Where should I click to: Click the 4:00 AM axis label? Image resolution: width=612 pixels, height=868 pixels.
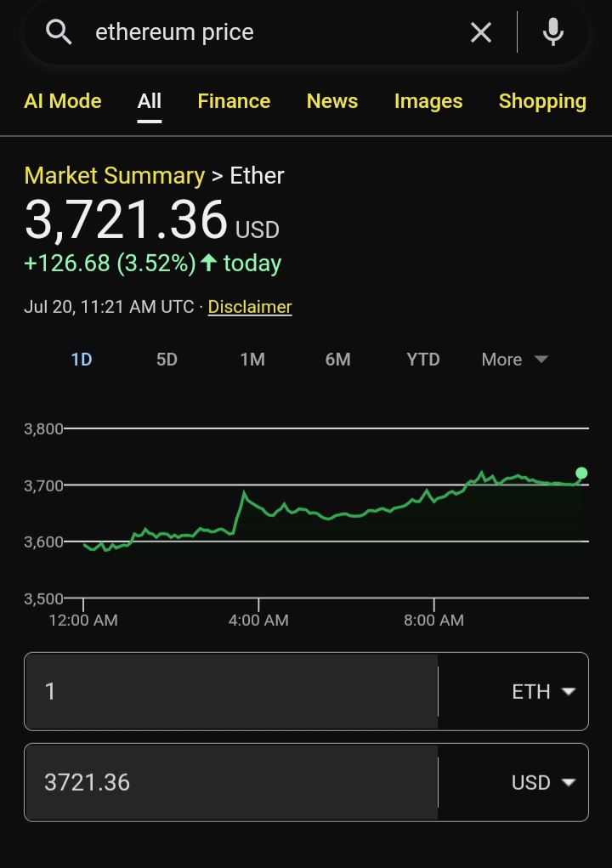[x=258, y=620]
